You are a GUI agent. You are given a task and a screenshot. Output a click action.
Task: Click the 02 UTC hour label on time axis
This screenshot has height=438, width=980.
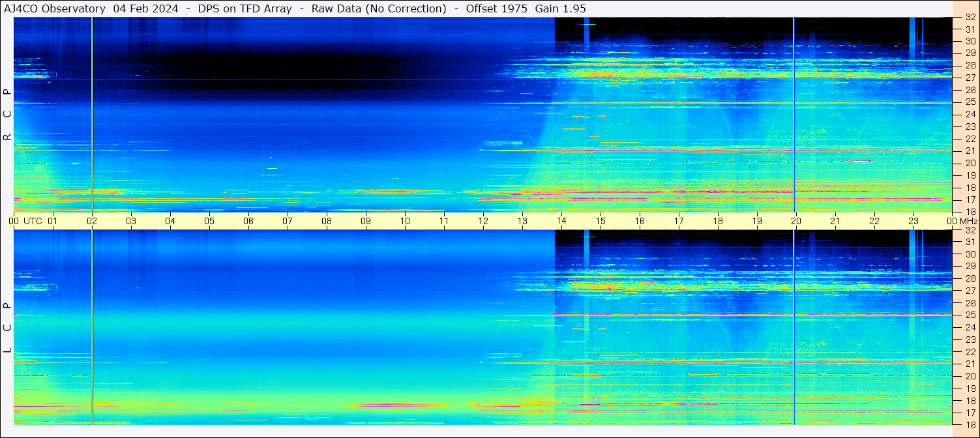[92, 221]
